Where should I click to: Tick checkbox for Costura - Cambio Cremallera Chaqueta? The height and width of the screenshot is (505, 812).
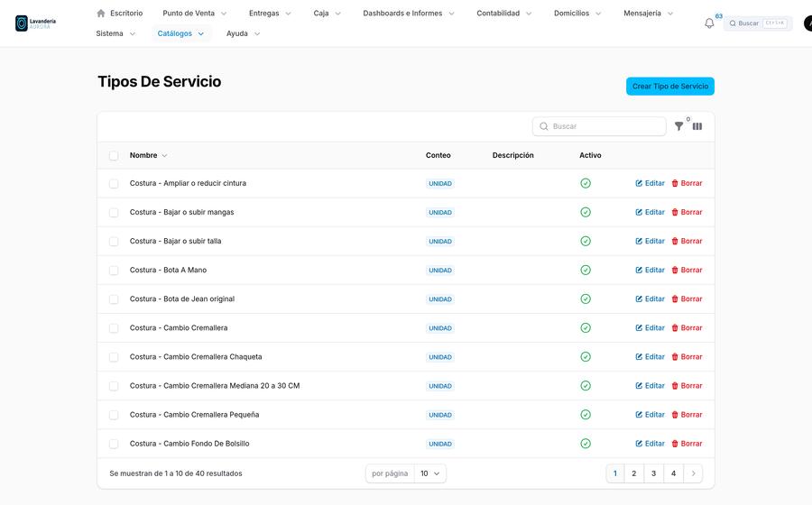(114, 357)
